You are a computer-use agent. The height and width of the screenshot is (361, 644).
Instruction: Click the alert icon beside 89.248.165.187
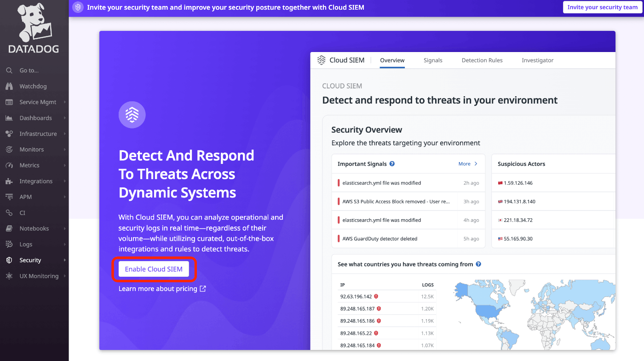pyautogui.click(x=379, y=309)
